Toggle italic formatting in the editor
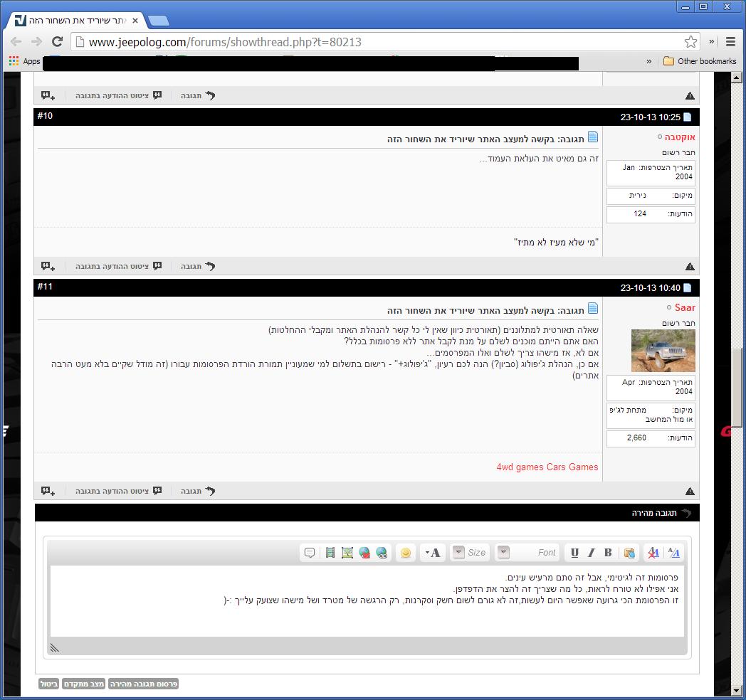This screenshot has width=746, height=700. point(591,553)
